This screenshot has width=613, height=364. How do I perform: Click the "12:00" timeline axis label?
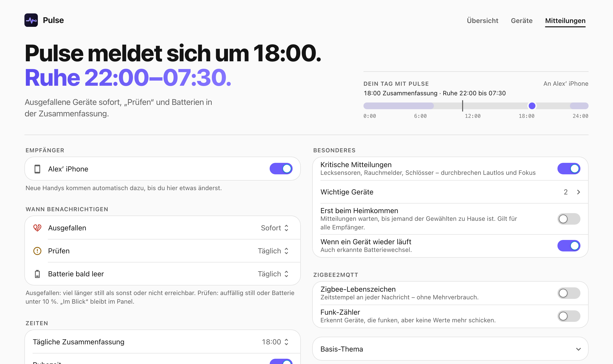coord(472,116)
